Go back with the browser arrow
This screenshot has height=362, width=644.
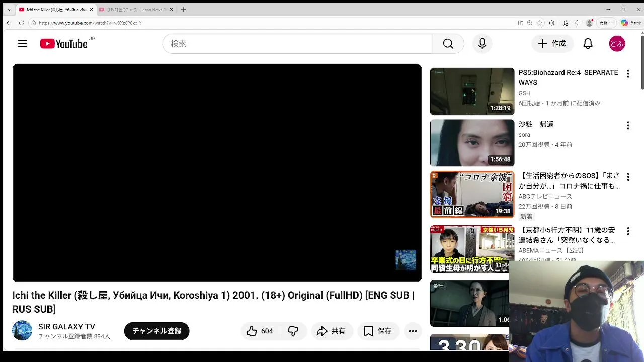click(x=9, y=23)
